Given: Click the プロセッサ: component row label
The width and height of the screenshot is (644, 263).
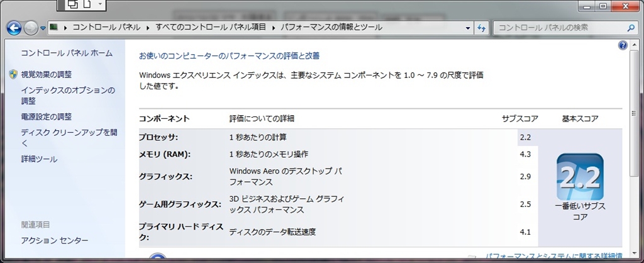Looking at the screenshot, I should tap(158, 137).
